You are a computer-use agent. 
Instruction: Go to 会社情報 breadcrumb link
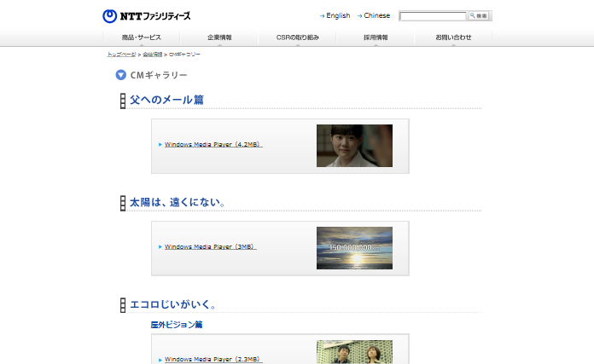152,55
